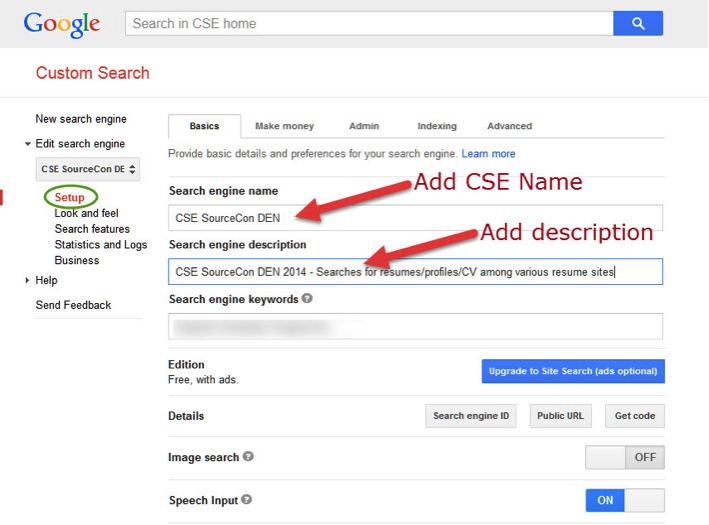Click Upgrade to Site Search button

(573, 371)
